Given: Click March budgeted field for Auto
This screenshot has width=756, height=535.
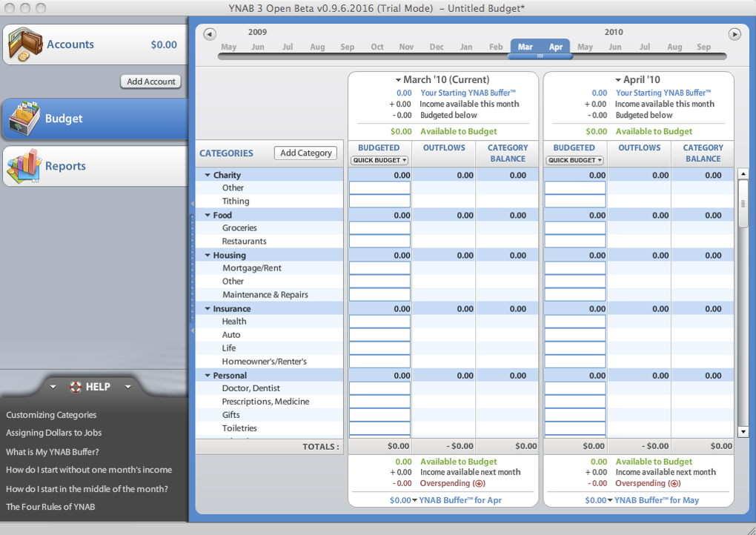Looking at the screenshot, I should click(x=380, y=335).
